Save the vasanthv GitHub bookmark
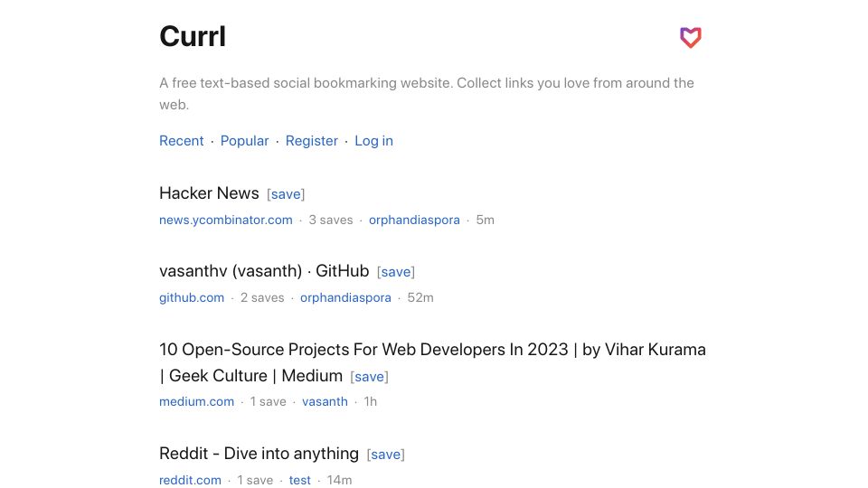The width and height of the screenshot is (868, 488). [396, 272]
